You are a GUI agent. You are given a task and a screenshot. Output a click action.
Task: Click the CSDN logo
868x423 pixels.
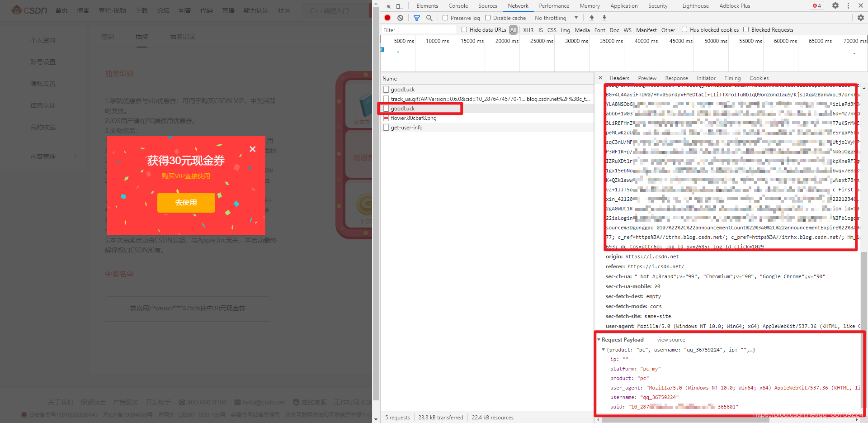click(x=29, y=10)
